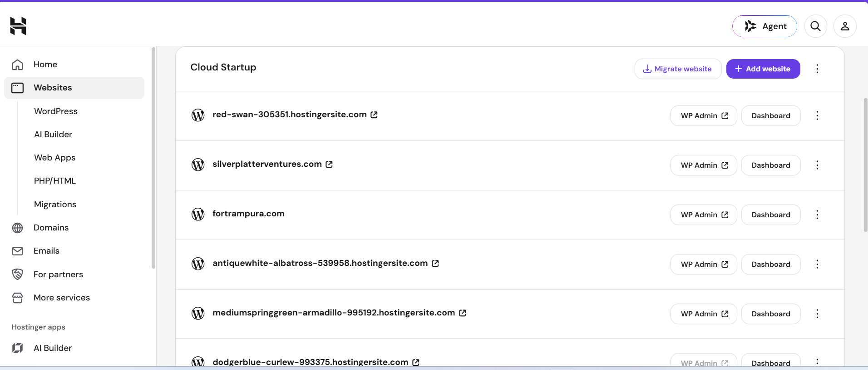This screenshot has height=370, width=868.
Task: Open WP Admin for mediumspringgreen-armadillo-995192 site
Action: point(704,314)
